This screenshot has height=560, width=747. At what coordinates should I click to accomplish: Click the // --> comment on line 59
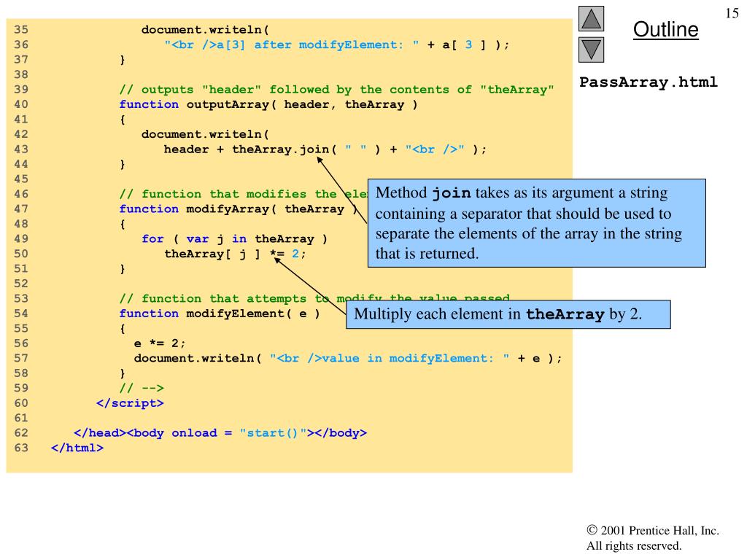[142, 388]
